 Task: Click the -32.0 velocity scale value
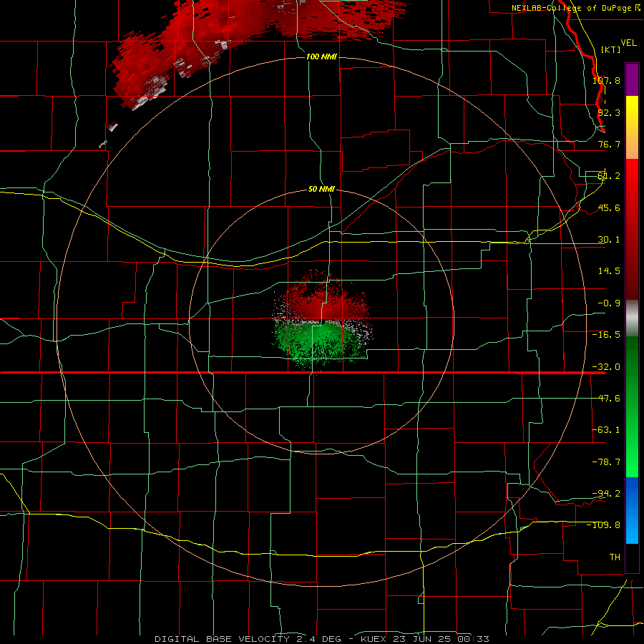click(x=606, y=367)
